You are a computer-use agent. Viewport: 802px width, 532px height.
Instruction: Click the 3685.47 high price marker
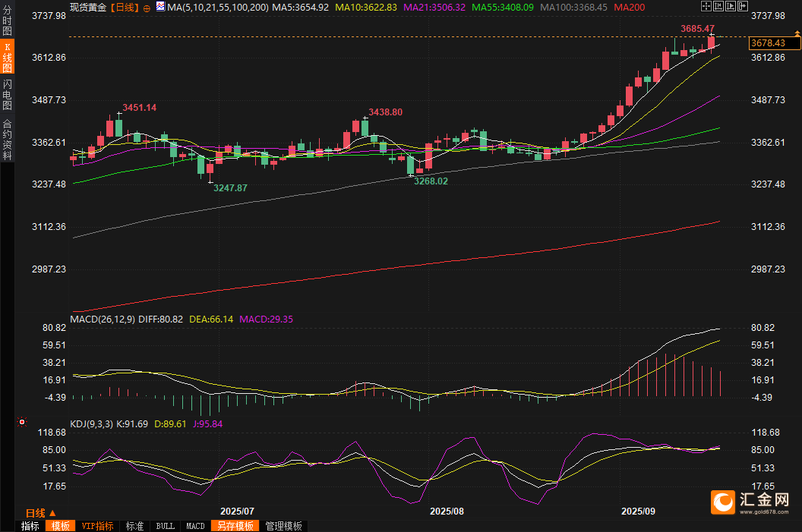pos(697,29)
